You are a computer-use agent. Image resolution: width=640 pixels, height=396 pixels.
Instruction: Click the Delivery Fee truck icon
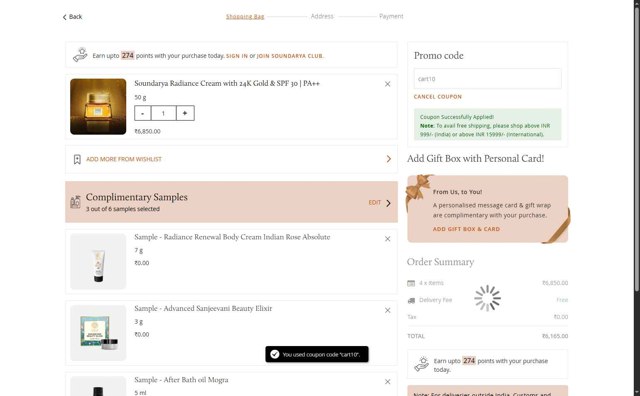[411, 300]
